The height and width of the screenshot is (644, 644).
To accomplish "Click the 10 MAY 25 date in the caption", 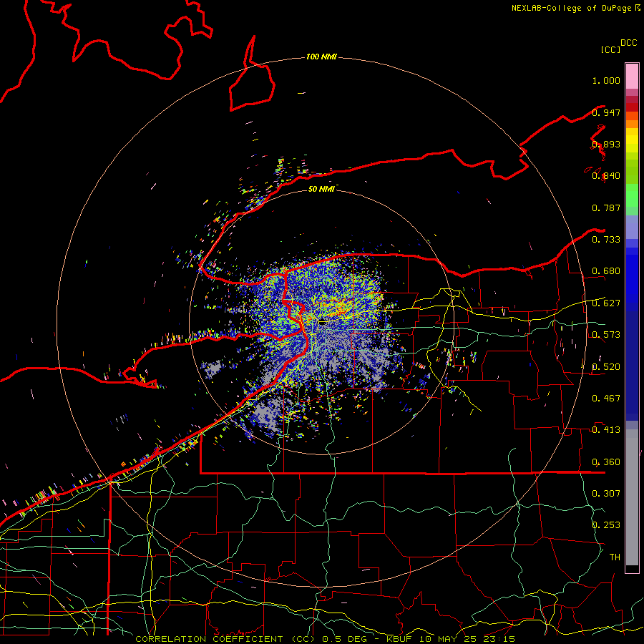I will [447, 639].
